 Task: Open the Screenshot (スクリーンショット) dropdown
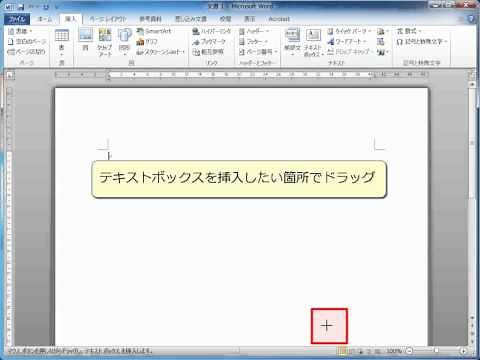[x=161, y=52]
